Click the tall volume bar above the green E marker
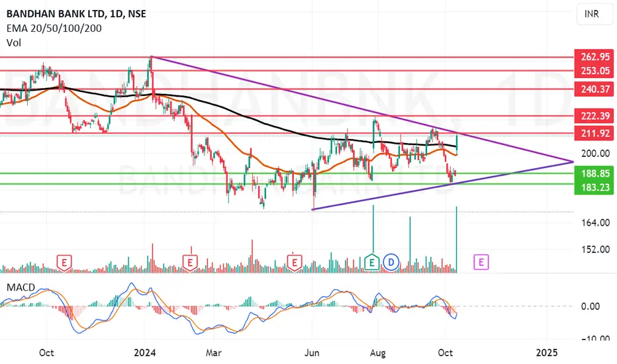Image resolution: width=617 pixels, height=364 pixels. point(373,229)
